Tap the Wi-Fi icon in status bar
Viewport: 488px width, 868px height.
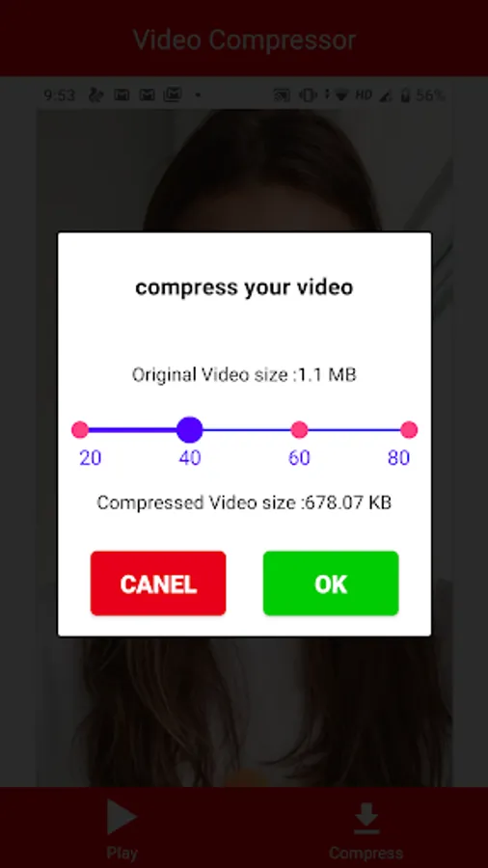(x=341, y=95)
